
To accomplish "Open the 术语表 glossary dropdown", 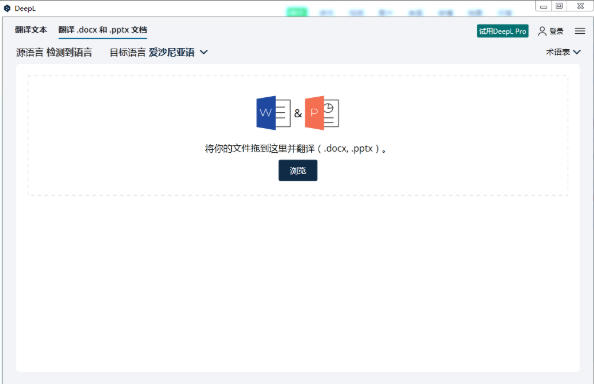I will 563,52.
